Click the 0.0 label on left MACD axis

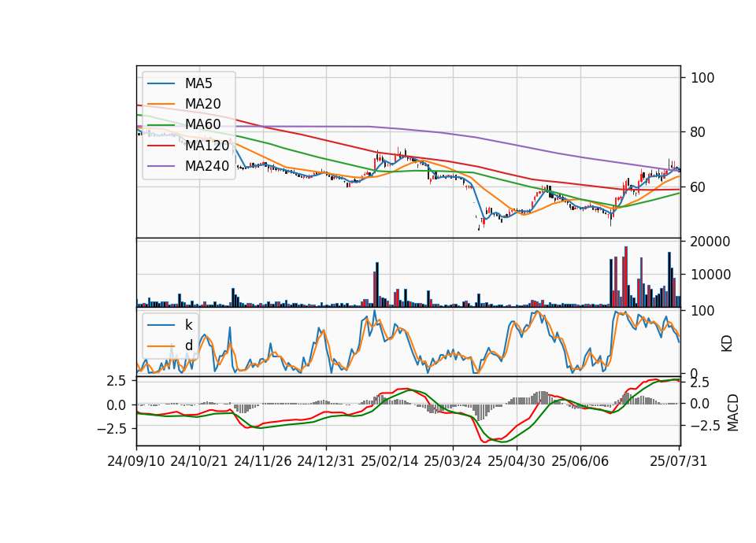click(x=117, y=405)
